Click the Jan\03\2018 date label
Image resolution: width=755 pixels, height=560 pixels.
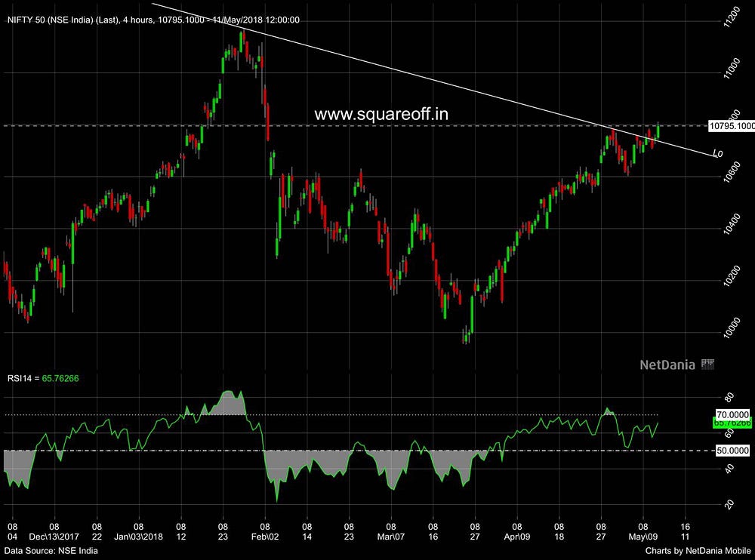point(138,537)
